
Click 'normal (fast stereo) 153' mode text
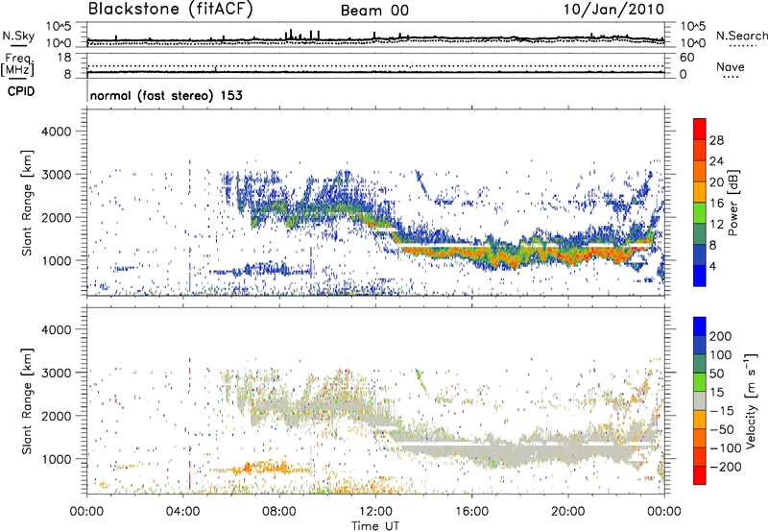(166, 95)
